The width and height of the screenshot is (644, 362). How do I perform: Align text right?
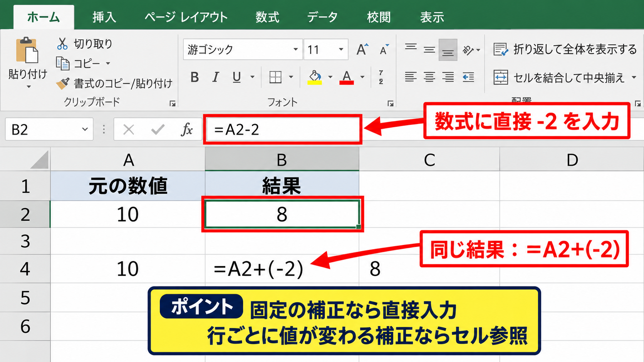[448, 77]
